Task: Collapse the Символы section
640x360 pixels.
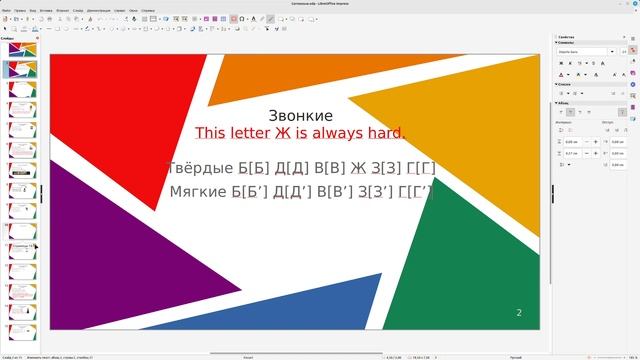Action: [x=566, y=42]
